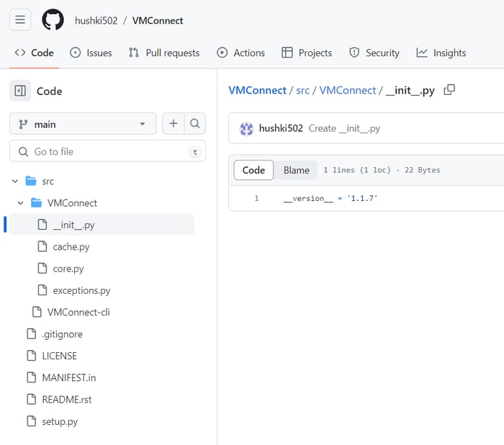Image resolution: width=504 pixels, height=445 pixels.
Task: Click the search magnifier next to branch selector
Action: (x=195, y=123)
